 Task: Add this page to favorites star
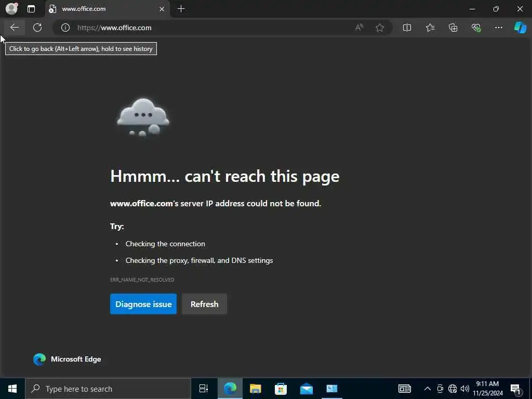[x=380, y=28]
